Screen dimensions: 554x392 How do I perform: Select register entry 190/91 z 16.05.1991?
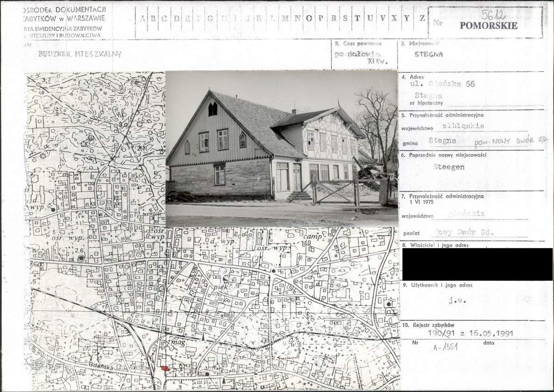(x=470, y=333)
